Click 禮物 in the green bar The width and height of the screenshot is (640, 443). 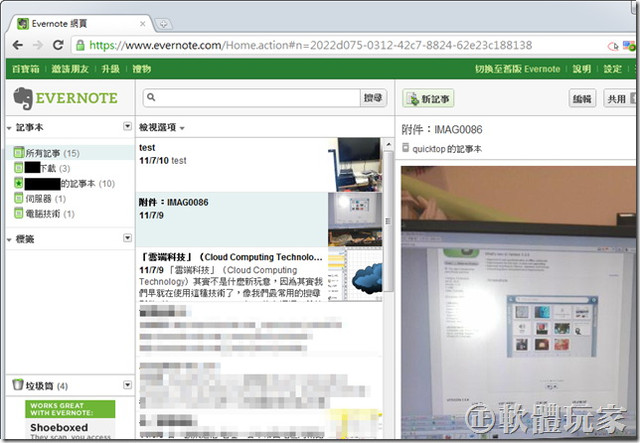[142, 69]
